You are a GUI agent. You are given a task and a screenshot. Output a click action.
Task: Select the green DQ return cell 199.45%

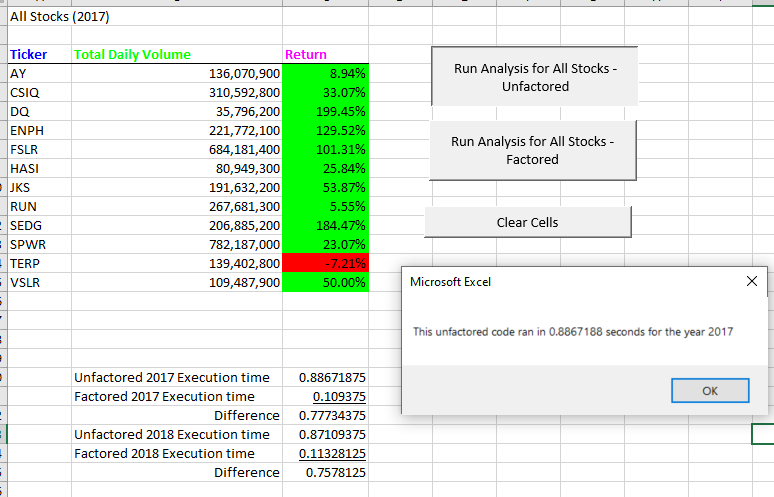coord(325,112)
